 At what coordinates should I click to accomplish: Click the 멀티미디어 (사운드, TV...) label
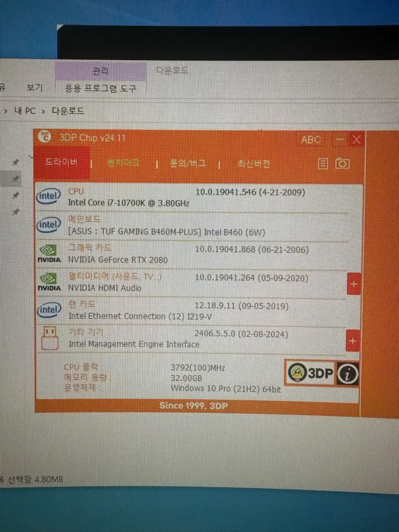[115, 277]
